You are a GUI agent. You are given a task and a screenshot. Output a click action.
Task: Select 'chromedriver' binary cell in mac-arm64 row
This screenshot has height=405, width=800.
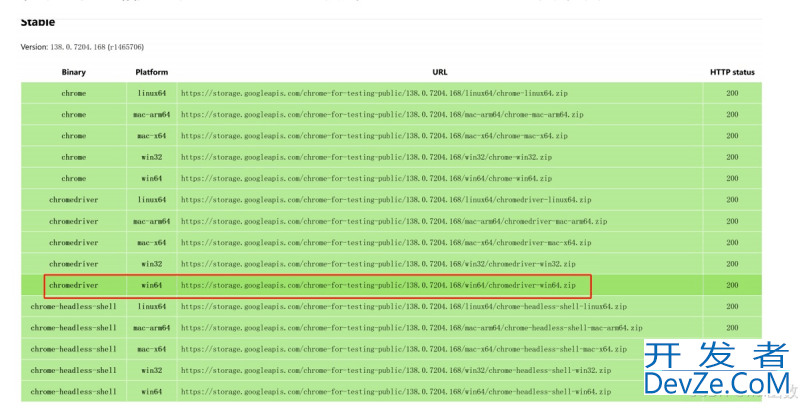73,221
